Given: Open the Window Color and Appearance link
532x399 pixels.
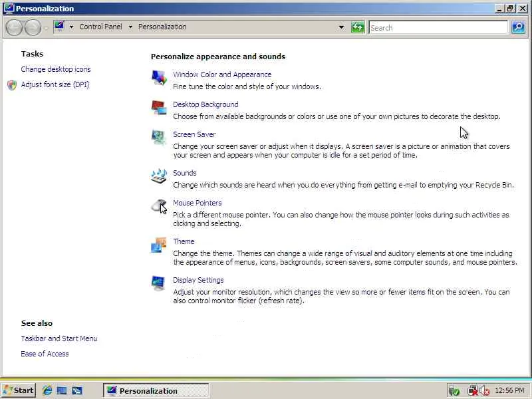Looking at the screenshot, I should coord(222,74).
